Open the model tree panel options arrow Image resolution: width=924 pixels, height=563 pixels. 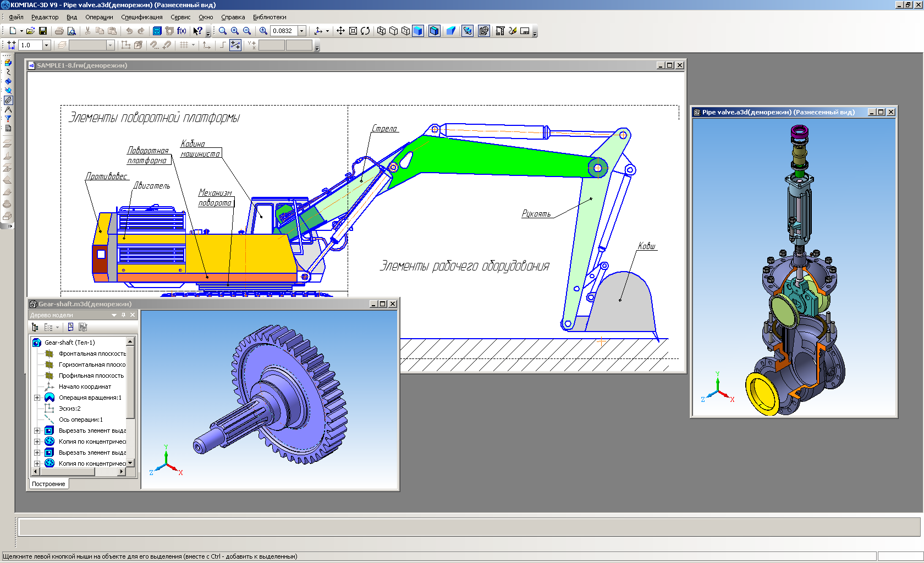(x=114, y=315)
